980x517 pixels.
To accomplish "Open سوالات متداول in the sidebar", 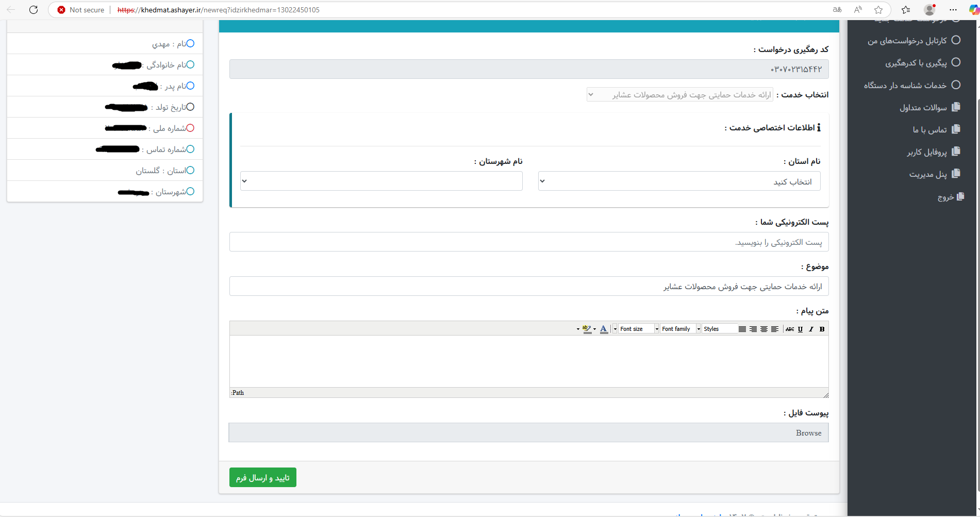I will pos(923,107).
